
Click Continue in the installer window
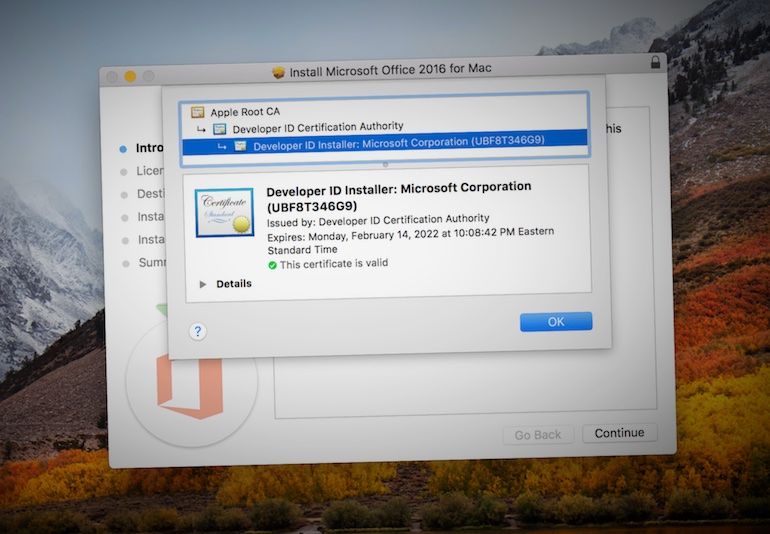[619, 433]
